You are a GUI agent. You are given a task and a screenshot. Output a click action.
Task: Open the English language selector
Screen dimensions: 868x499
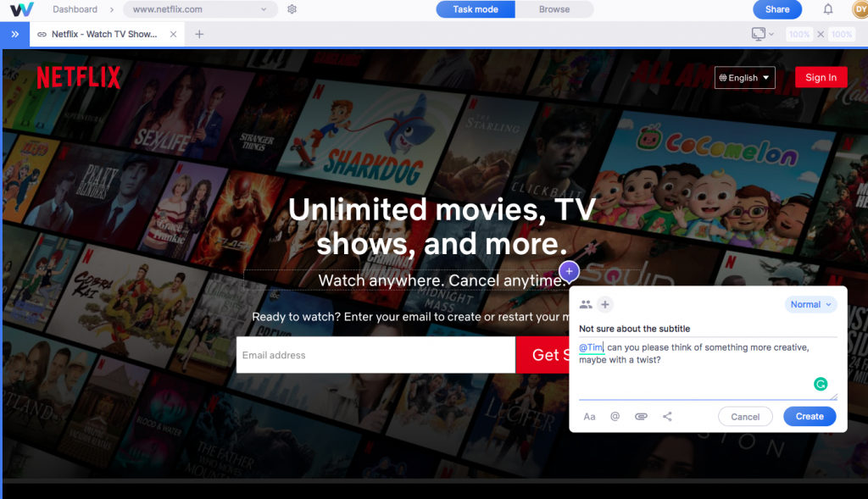pyautogui.click(x=744, y=77)
